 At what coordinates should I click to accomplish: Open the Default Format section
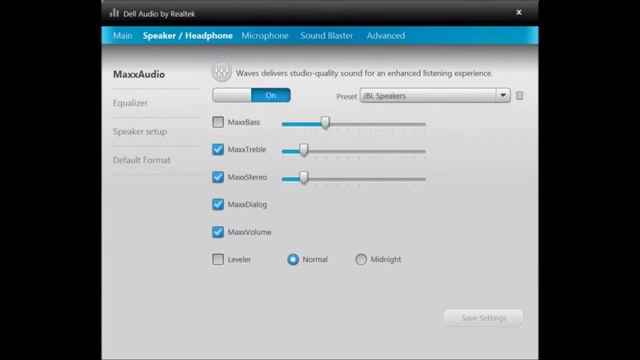pyautogui.click(x=142, y=160)
